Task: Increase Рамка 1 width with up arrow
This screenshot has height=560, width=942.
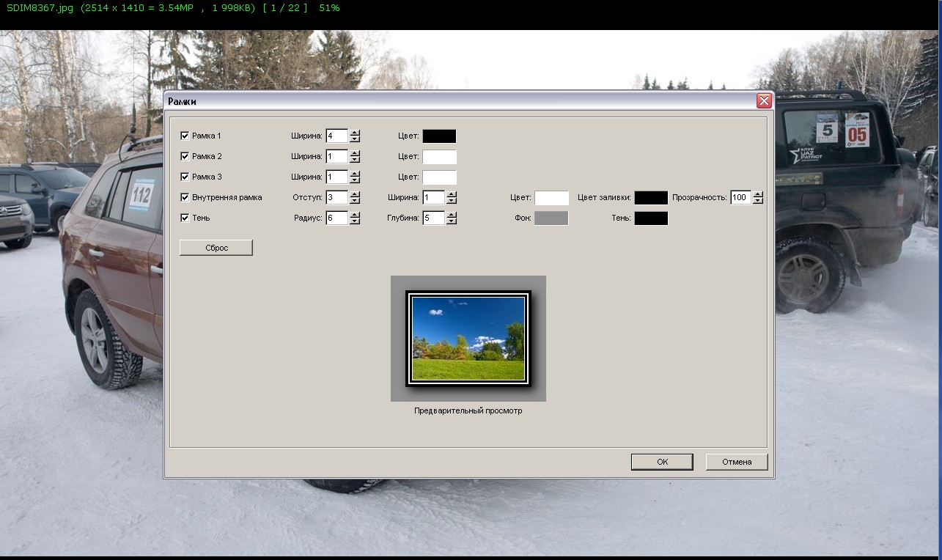Action: click(355, 133)
